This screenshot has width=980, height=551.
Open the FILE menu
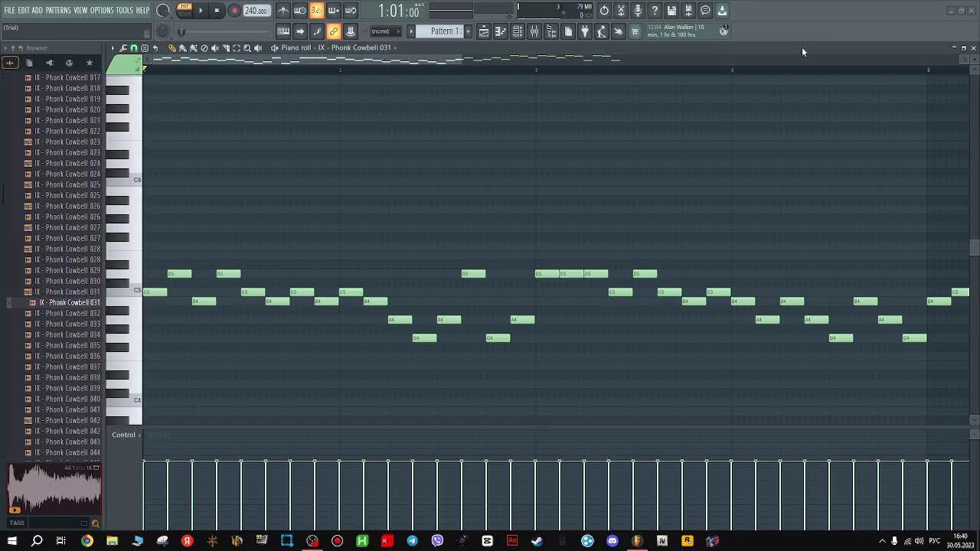(x=10, y=11)
